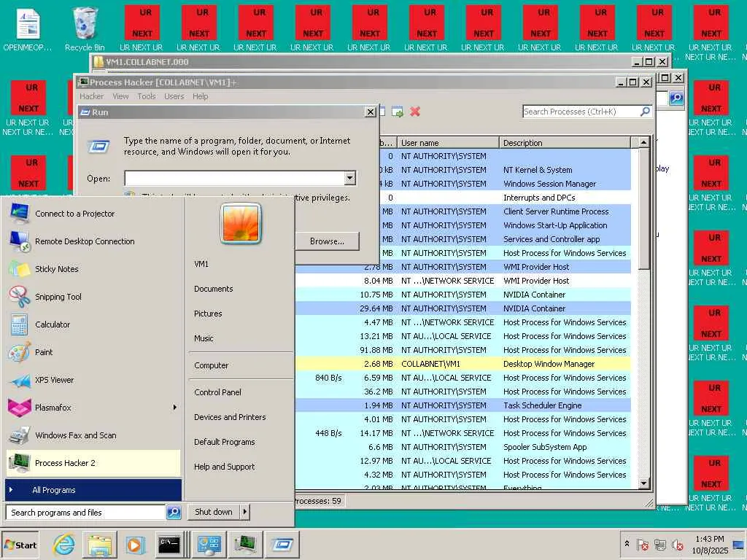Click the volume speaker tray icon
Viewport: 747px width, 560px height.
pyautogui.click(x=677, y=544)
